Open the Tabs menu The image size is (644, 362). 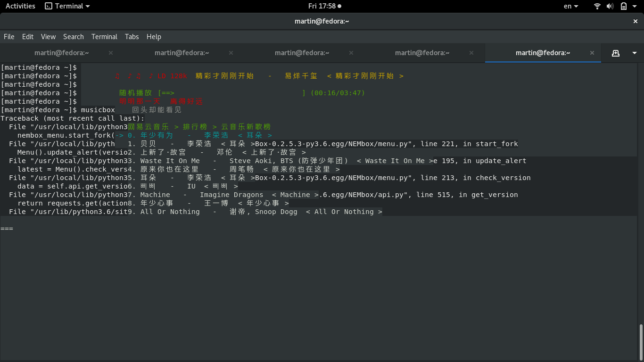tap(132, 36)
